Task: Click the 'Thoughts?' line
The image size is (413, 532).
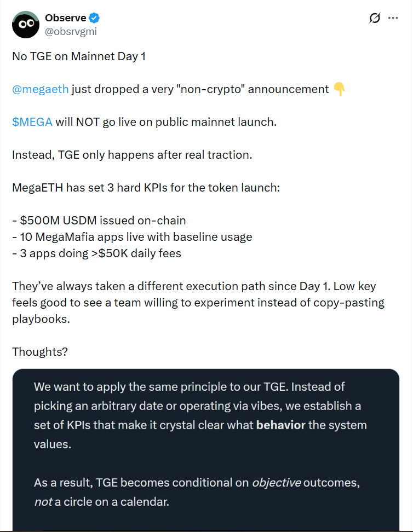Action: [x=39, y=351]
